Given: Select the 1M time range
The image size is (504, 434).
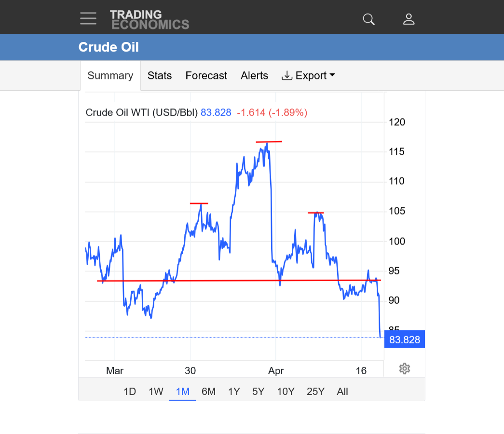Looking at the screenshot, I should point(182,392).
